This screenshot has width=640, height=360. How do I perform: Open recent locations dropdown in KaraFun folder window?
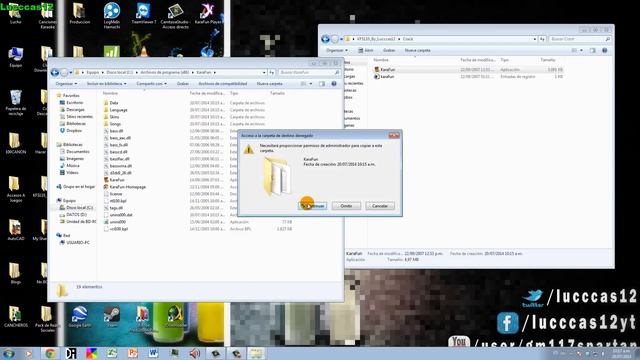[71, 73]
